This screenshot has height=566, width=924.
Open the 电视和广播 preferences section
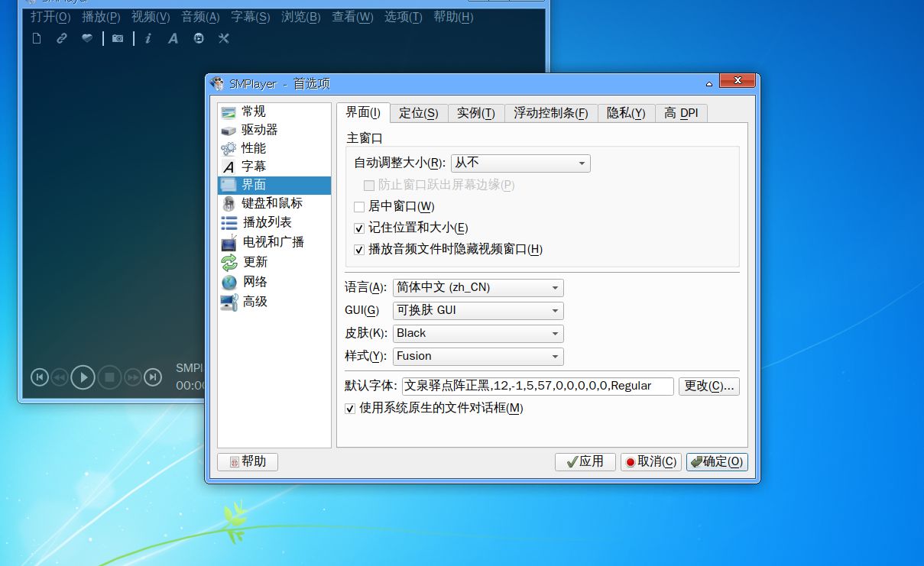(x=274, y=242)
